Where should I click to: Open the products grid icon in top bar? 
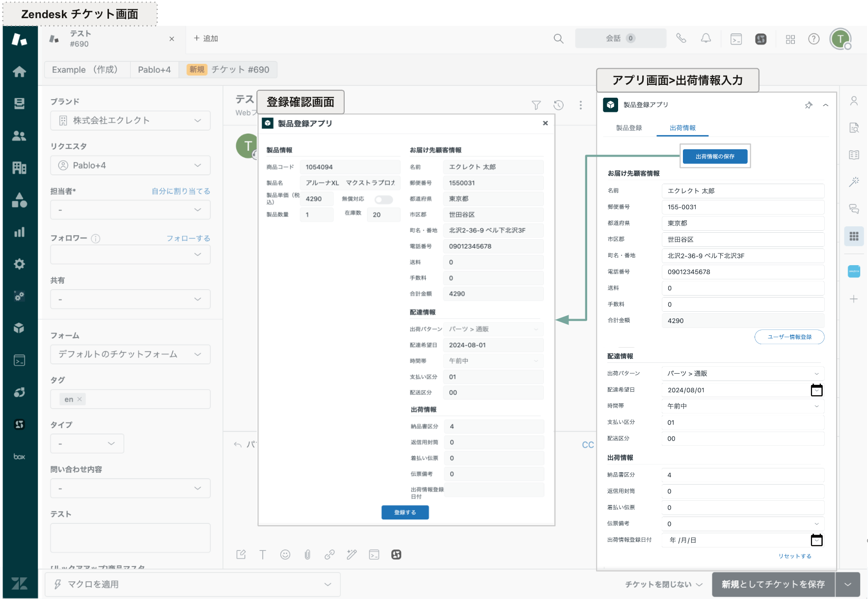coord(790,39)
